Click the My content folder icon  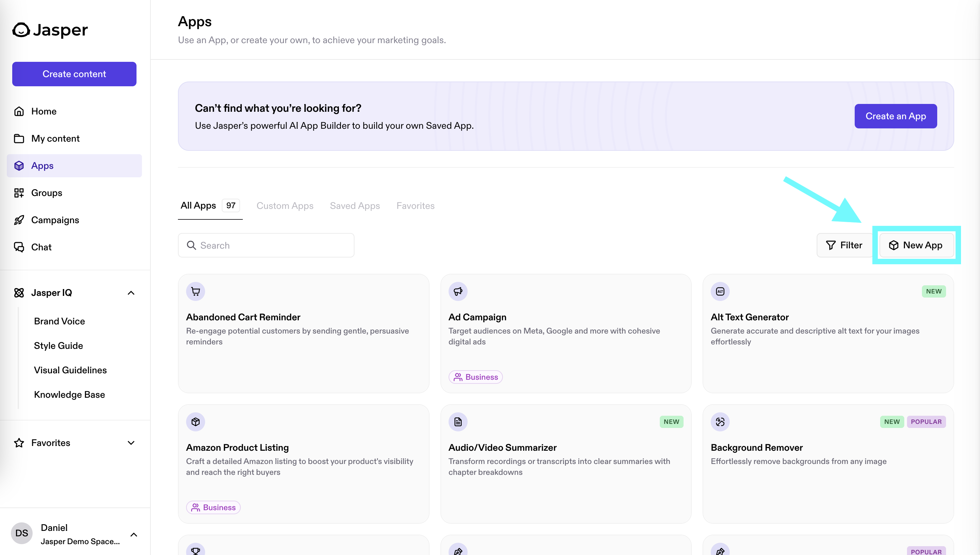pos(19,138)
